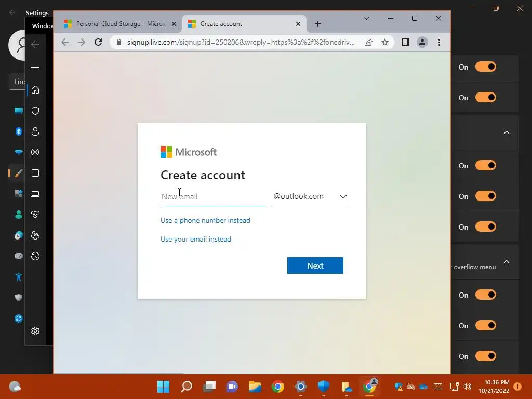Open taskbar Search
The height and width of the screenshot is (399, 532).
click(187, 387)
